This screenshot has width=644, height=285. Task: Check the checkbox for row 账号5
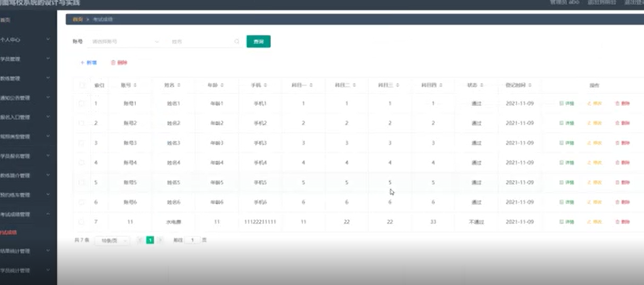pyautogui.click(x=81, y=182)
